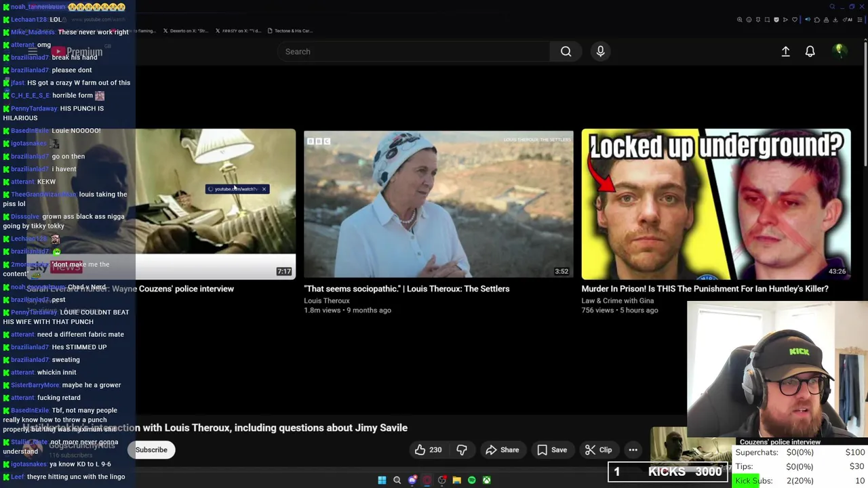Open File Explorer from taskbar

[456, 480]
